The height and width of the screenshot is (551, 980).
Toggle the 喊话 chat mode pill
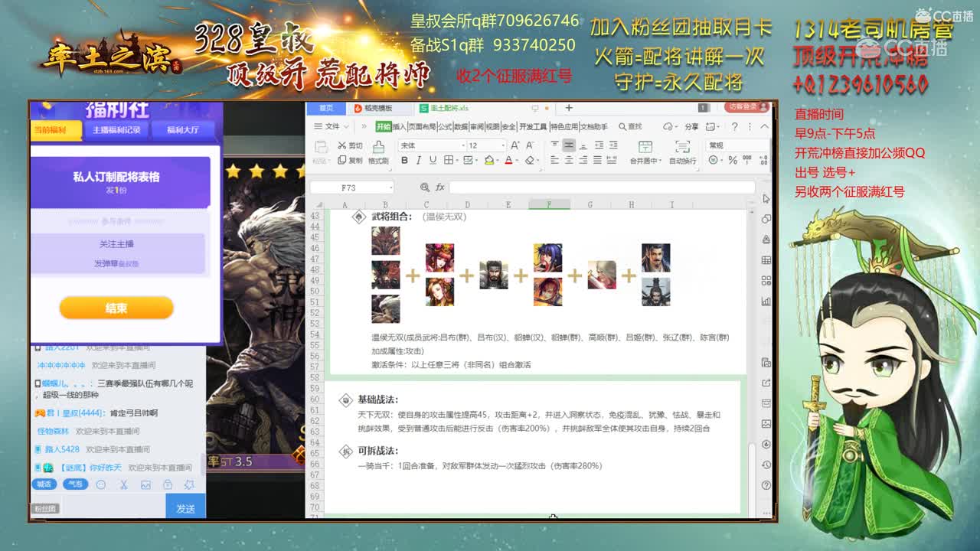tap(44, 484)
